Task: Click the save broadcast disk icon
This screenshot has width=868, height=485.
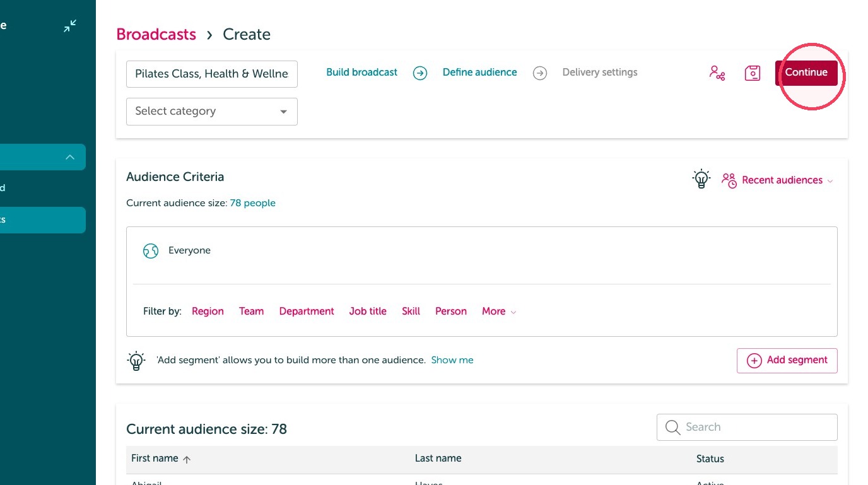Action: [x=753, y=73]
